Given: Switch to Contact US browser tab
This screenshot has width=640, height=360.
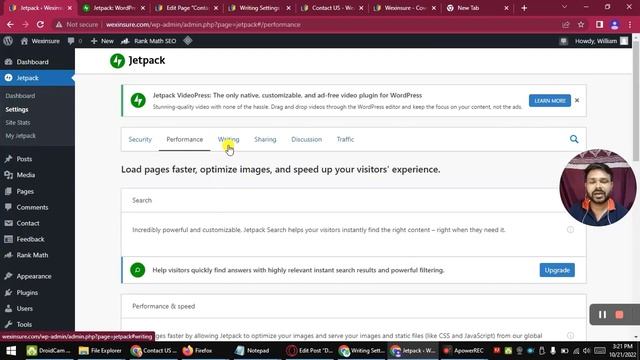Looking at the screenshot, I should (x=331, y=8).
